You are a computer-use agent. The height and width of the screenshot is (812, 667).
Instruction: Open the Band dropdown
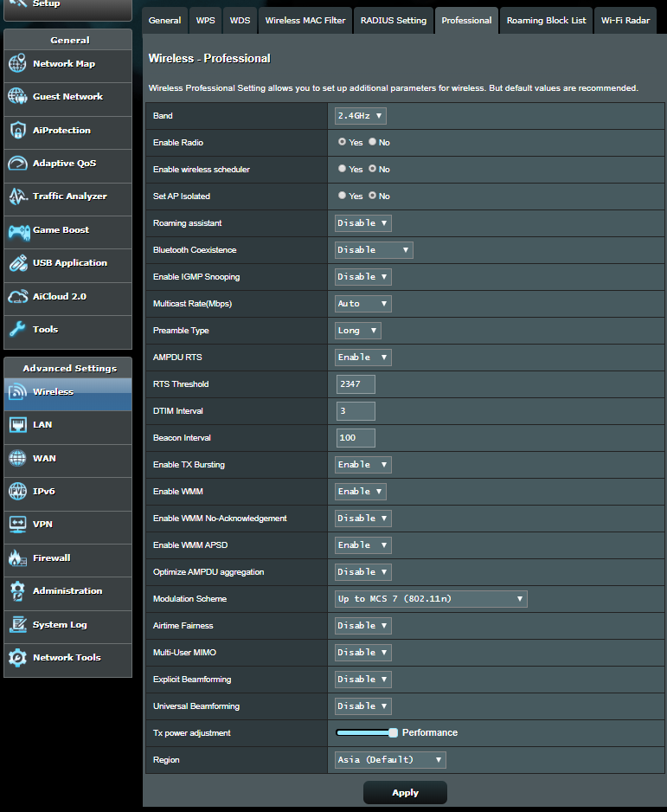coord(361,115)
